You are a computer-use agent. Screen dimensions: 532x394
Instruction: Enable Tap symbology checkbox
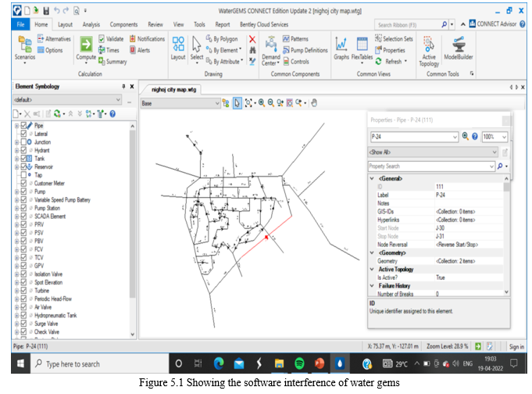[x=23, y=175]
